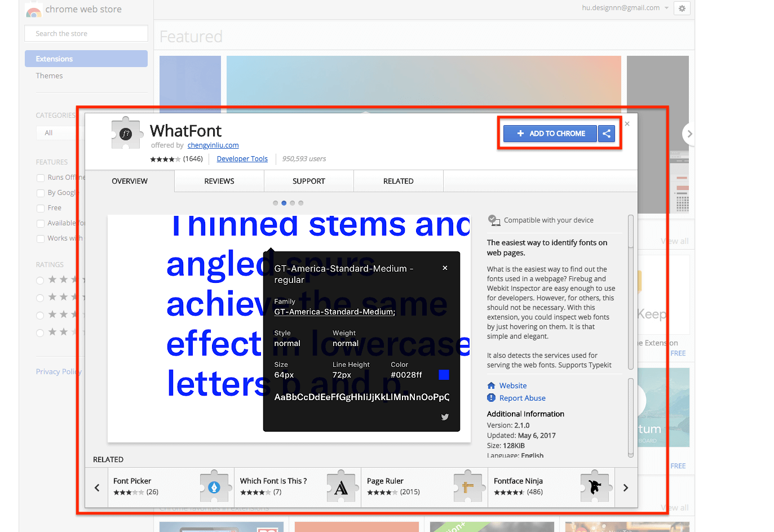The image size is (774, 532).
Task: Select Extensions in the store sidebar
Action: tap(86, 59)
